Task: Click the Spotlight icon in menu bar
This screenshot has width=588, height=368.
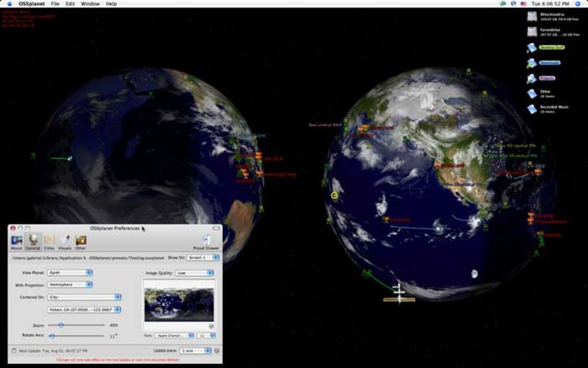Action: pyautogui.click(x=579, y=4)
